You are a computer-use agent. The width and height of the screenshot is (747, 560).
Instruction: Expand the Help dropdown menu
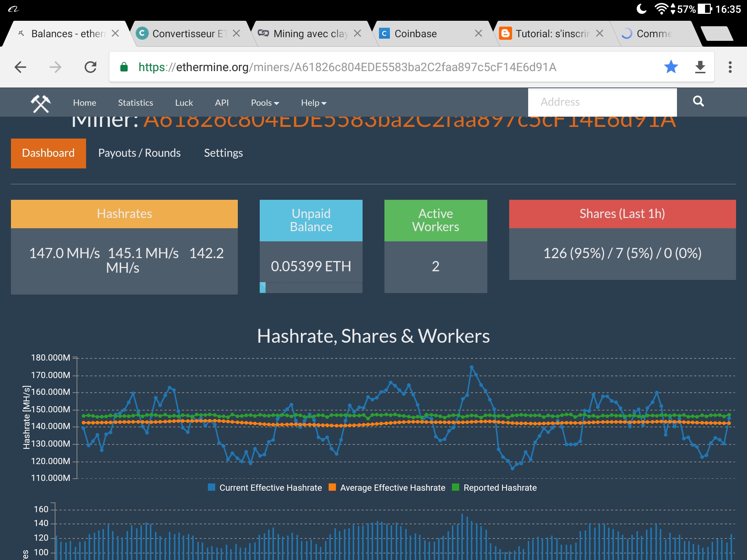(313, 103)
